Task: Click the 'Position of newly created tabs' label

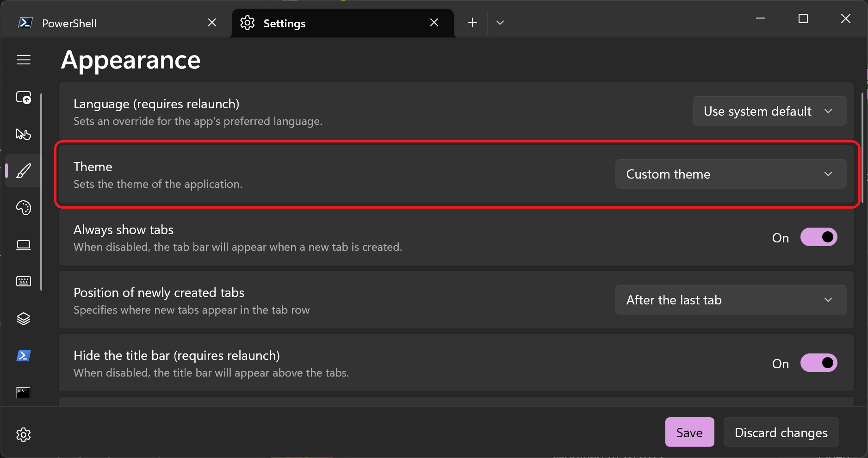Action: point(159,292)
